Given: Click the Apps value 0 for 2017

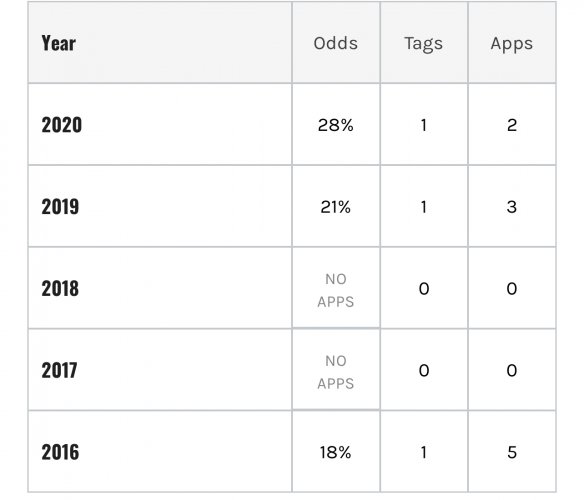Looking at the screenshot, I should pyautogui.click(x=512, y=370).
